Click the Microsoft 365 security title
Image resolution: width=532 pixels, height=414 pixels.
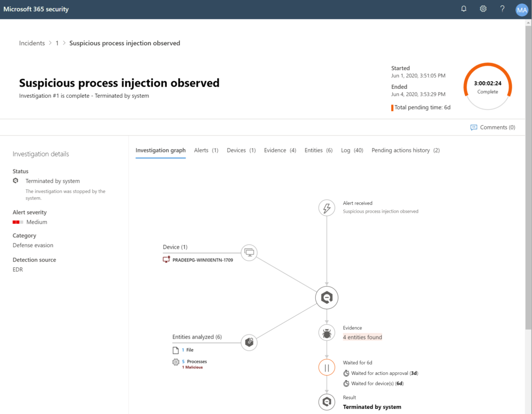point(36,9)
